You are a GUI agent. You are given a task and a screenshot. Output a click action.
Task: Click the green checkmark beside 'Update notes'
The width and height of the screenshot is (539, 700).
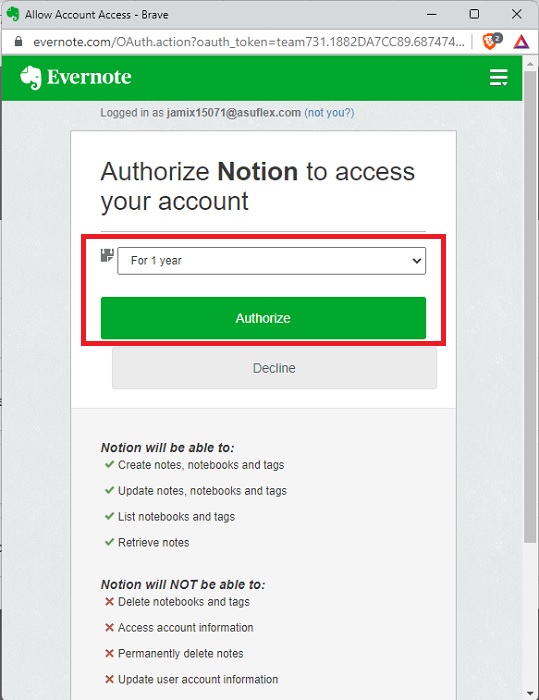pyautogui.click(x=109, y=490)
